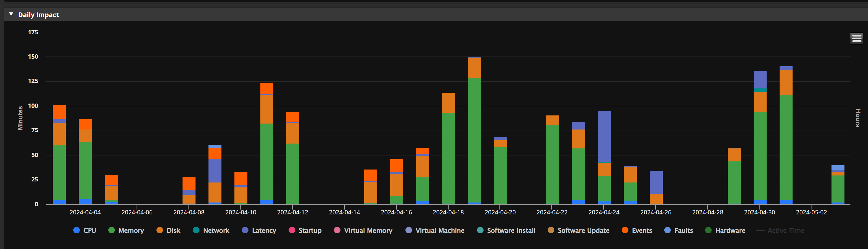Click the Startup legend marker
Screen dimensions: 868x249
[x=292, y=230]
